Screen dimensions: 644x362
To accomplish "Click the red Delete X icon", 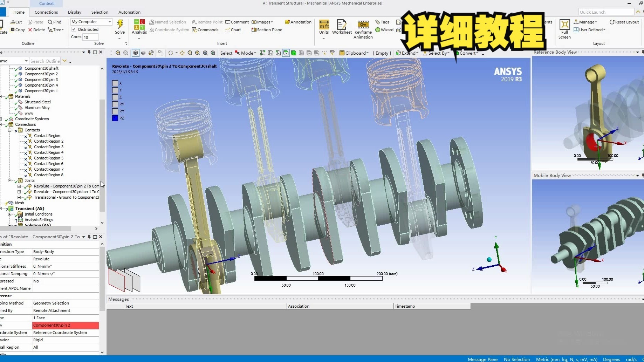I will click(x=30, y=30).
